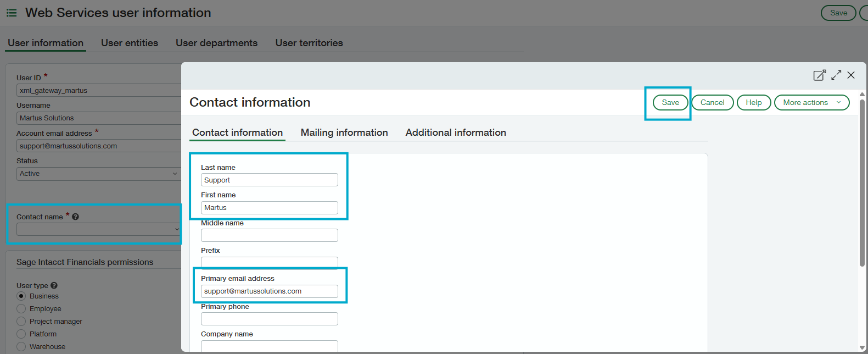The width and height of the screenshot is (868, 354).
Task: Switch to User departments tab
Action: (x=216, y=43)
